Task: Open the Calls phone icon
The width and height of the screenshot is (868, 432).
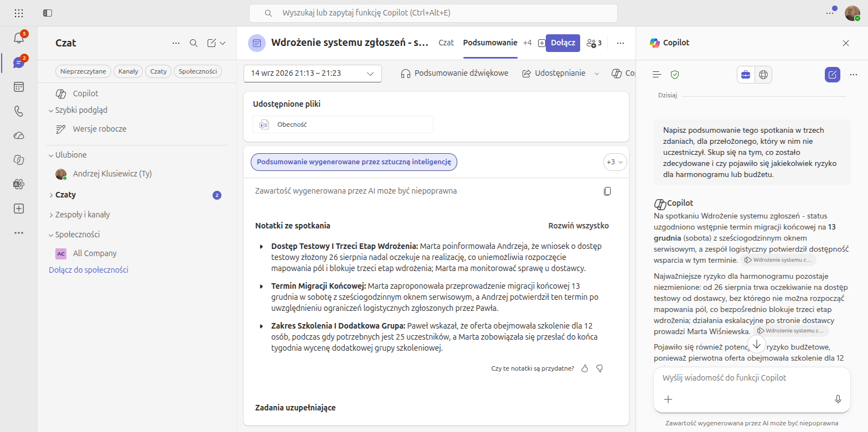Action: [19, 111]
